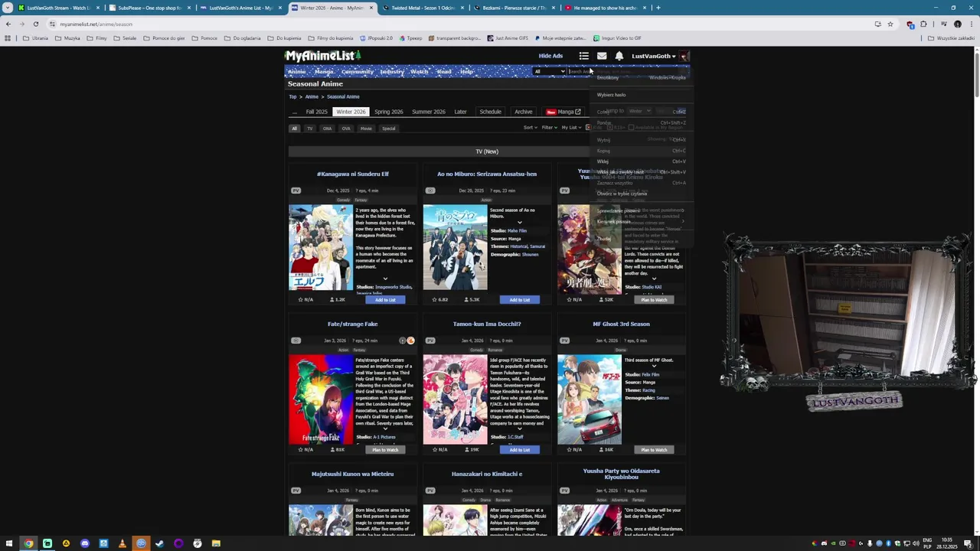980x551 pixels.
Task: Click the LustVanGoth profile avatar
Action: tap(684, 56)
